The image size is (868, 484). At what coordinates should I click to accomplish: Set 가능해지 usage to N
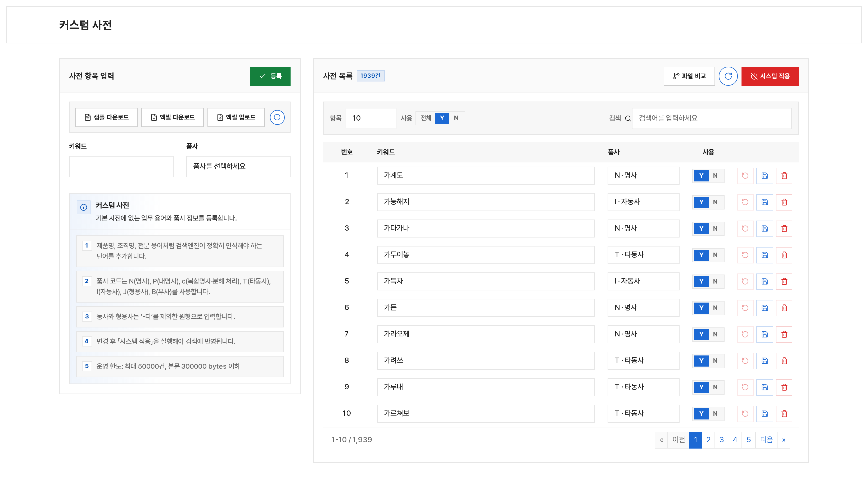click(715, 202)
